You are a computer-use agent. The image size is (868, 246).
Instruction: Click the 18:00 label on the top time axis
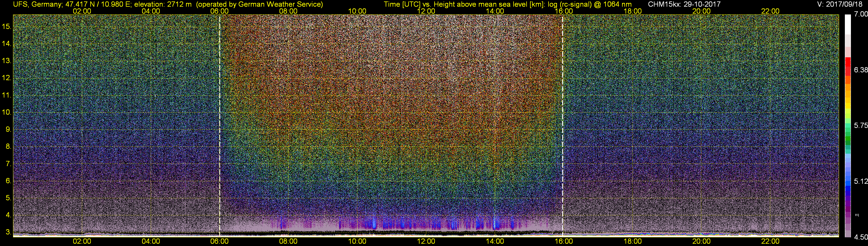[x=632, y=11]
